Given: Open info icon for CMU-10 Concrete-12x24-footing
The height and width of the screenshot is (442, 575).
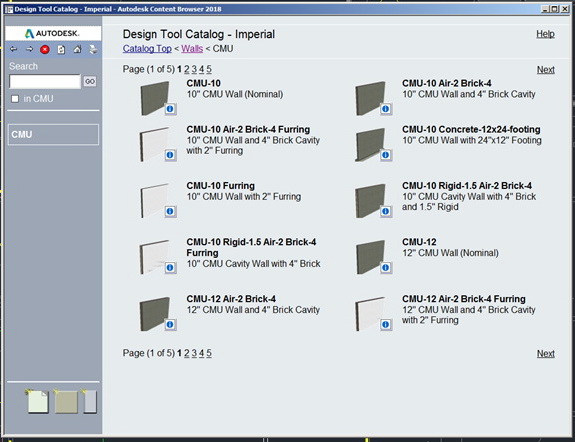Looking at the screenshot, I should tap(385, 155).
